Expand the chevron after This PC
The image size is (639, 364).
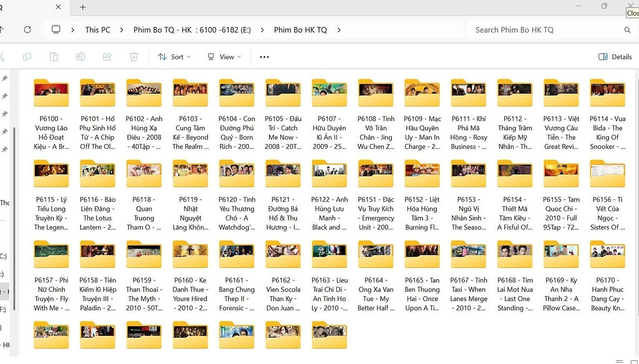tap(122, 30)
